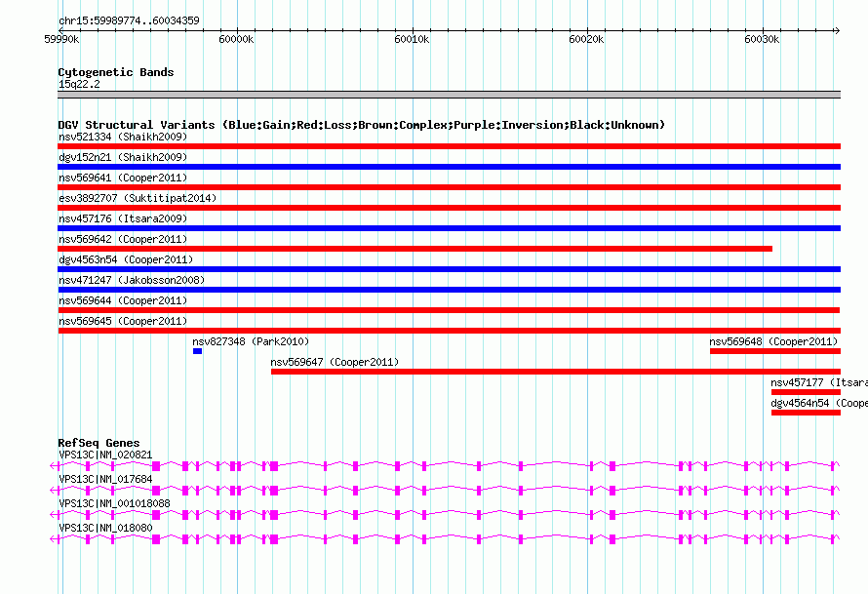Viewport: 868px width, 594px height.
Task: Click the shorter nsv569642 (Cooper2011) red bar
Action: click(x=415, y=249)
